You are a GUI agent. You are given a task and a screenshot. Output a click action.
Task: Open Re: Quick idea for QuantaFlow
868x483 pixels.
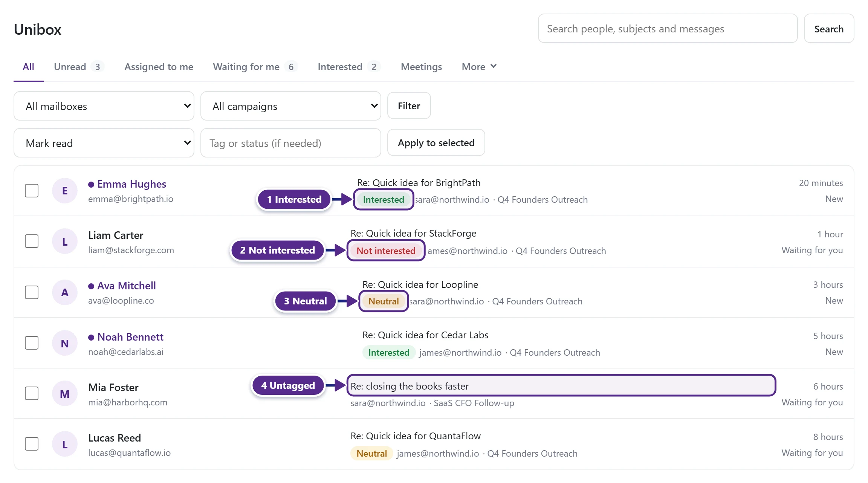tap(416, 436)
